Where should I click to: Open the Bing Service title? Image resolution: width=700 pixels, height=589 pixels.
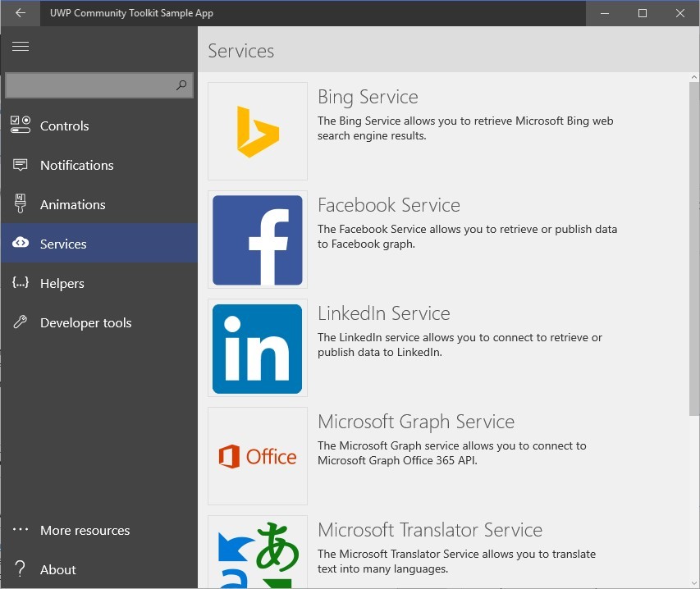tap(368, 97)
